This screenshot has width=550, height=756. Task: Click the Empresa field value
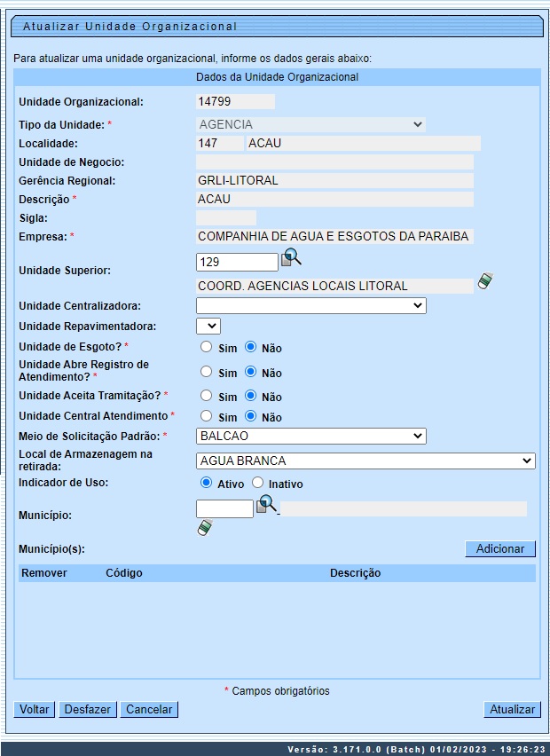334,236
